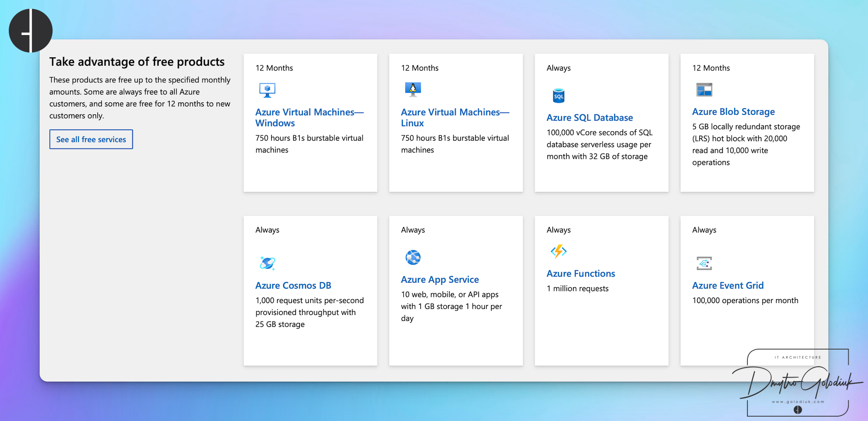Click the '1,000 request units per-second' description
Screen dimensions: 868x421
(309, 312)
